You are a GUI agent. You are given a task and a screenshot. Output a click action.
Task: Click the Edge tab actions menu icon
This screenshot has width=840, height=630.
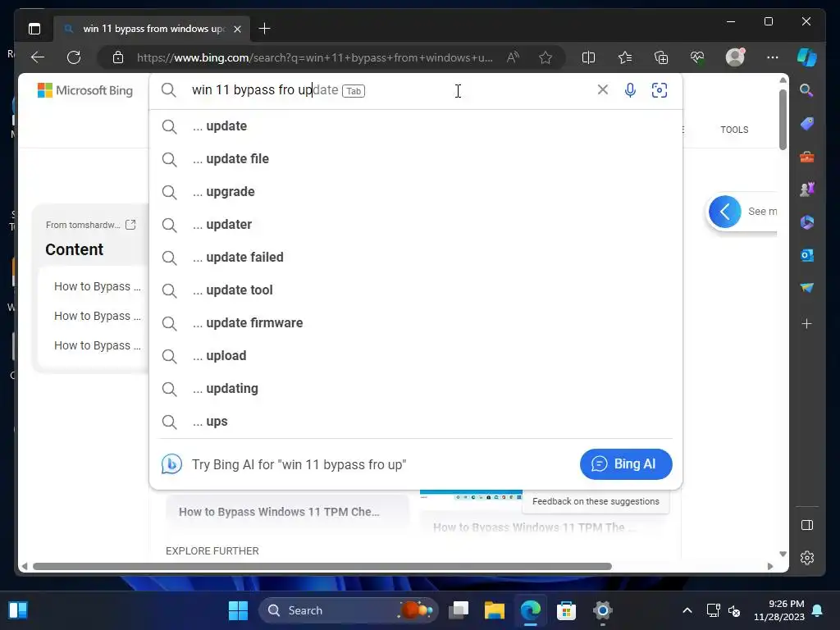34,29
